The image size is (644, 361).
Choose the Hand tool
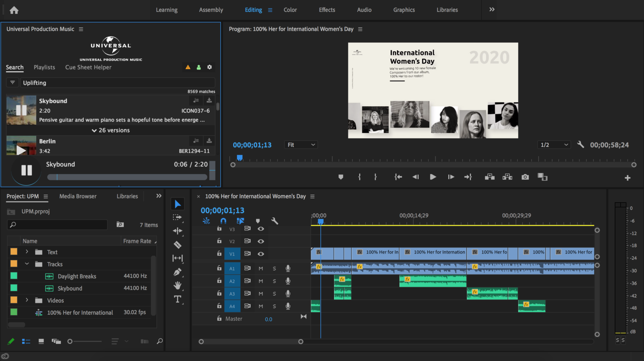(177, 285)
